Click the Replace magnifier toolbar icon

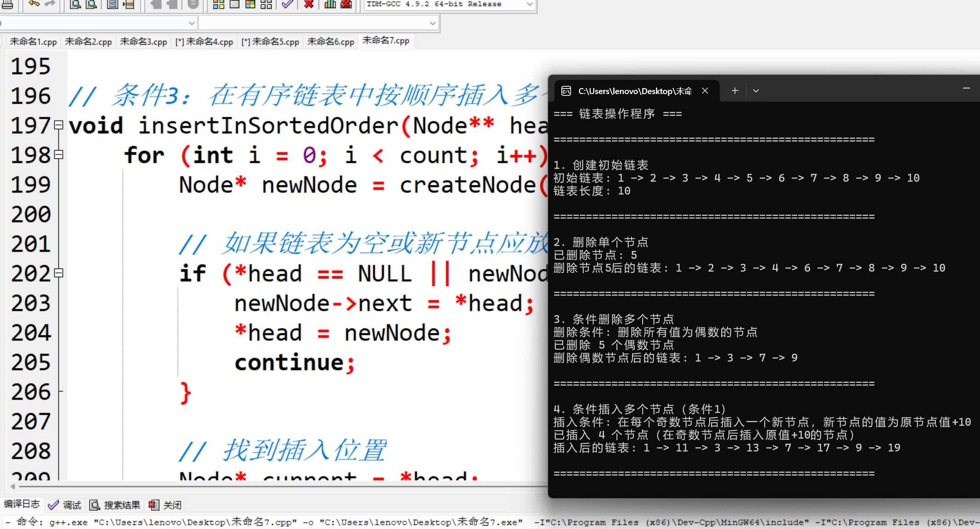91,4
